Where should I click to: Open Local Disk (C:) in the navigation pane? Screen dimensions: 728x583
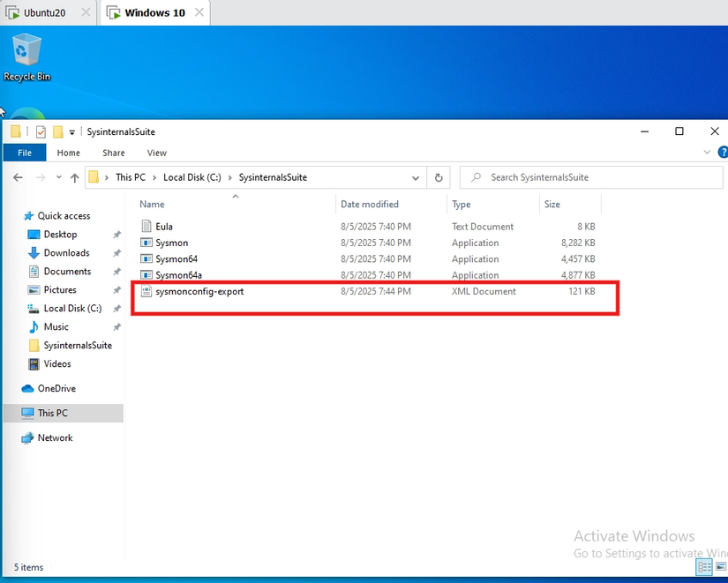[72, 309]
